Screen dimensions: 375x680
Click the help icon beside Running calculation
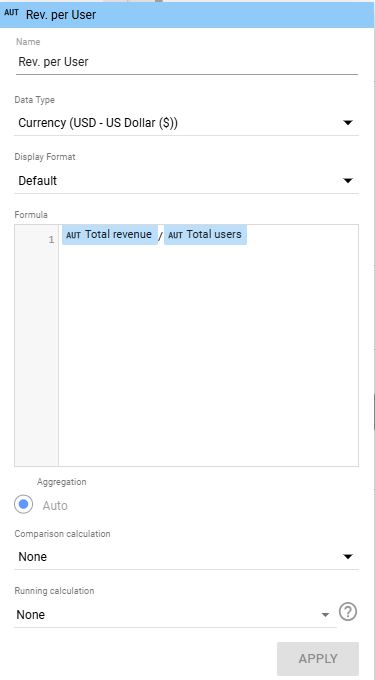pos(348,612)
